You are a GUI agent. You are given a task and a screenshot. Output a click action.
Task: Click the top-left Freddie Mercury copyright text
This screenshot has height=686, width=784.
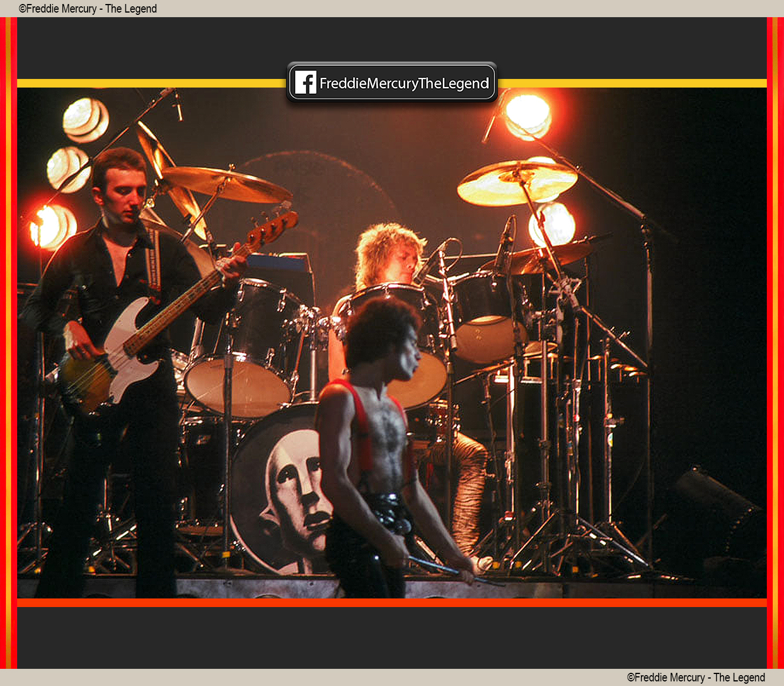tap(88, 9)
